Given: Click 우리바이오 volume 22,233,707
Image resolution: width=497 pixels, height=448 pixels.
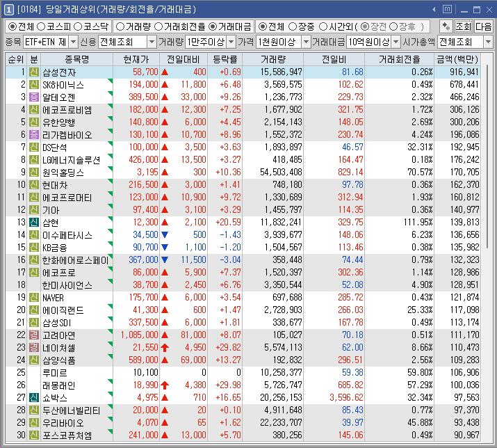Looking at the screenshot, I should [x=281, y=423].
